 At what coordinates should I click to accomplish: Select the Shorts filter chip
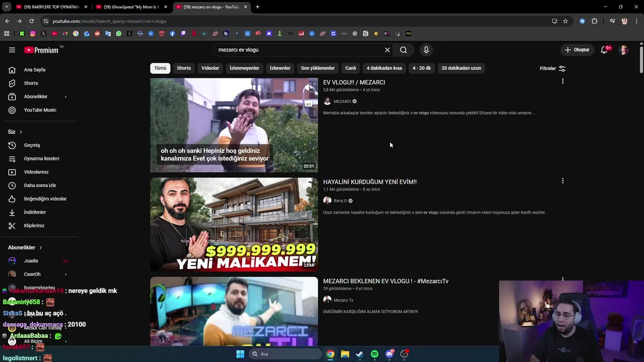[x=184, y=68]
